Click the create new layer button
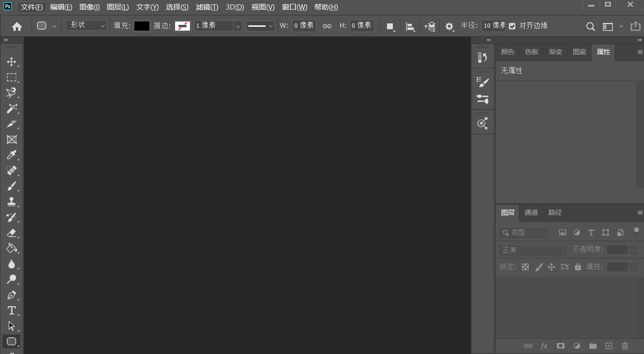This screenshot has width=644, height=354. tap(609, 346)
